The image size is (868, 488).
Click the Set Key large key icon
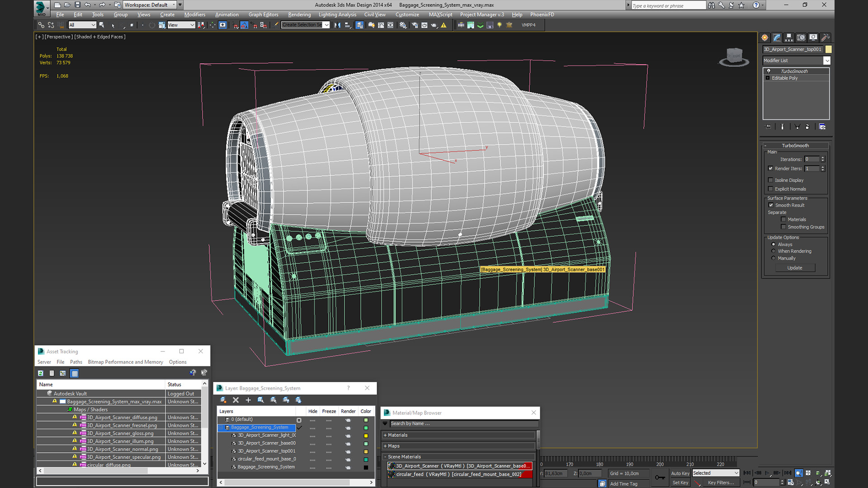point(660,478)
